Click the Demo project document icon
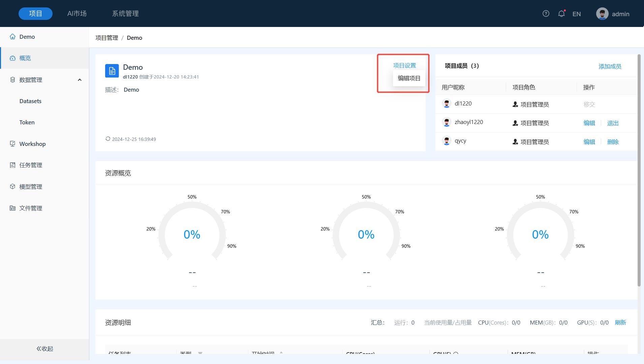 click(112, 71)
